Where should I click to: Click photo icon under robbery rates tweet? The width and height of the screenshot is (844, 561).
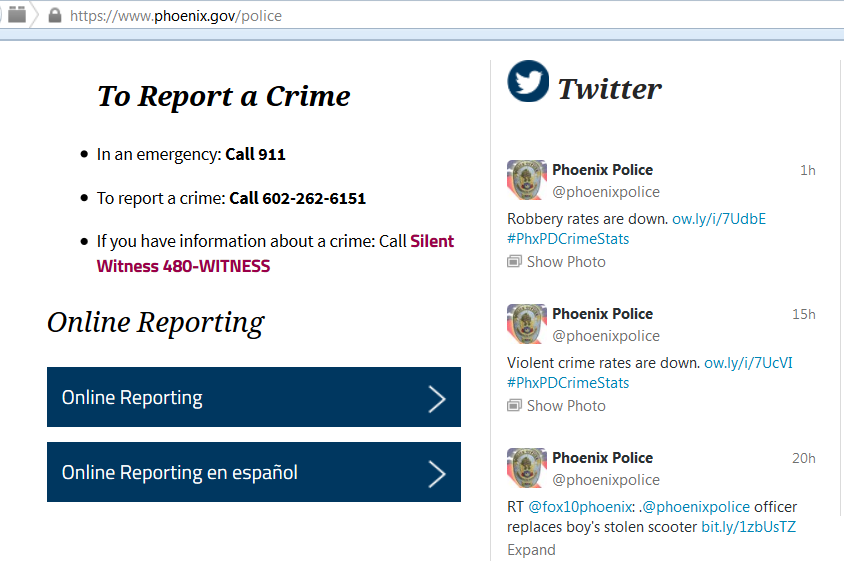(x=514, y=262)
